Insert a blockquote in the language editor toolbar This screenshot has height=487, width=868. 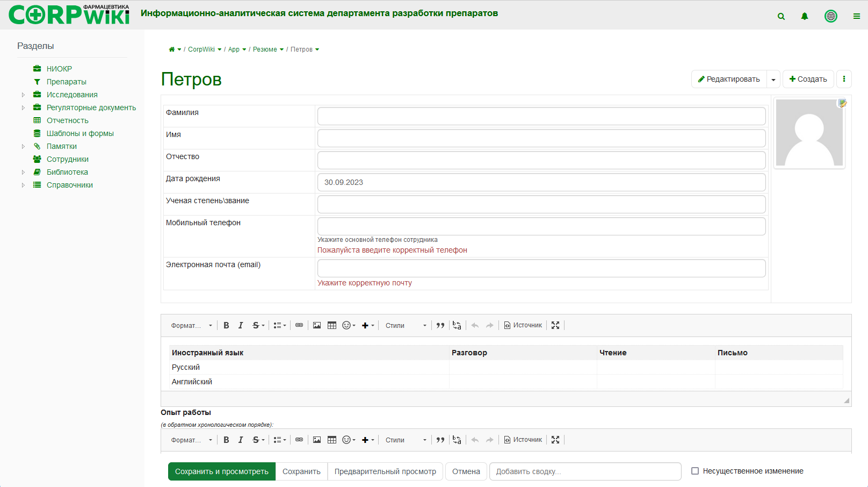pos(440,325)
